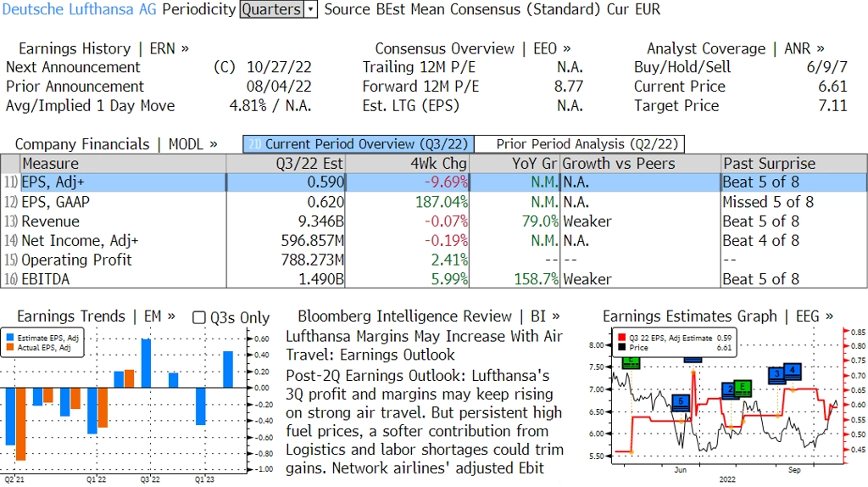Screen dimensions: 868x487
Task: Select row 15 Operating Profit
Action: click(x=434, y=260)
